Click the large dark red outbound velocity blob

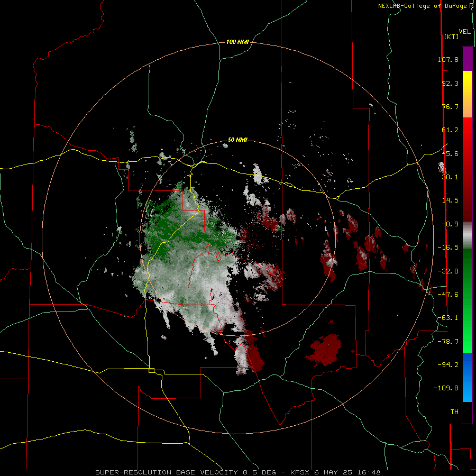[324, 350]
